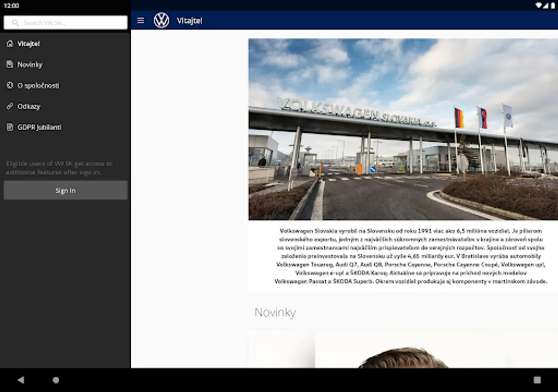Open Odkazy in the sidebar
The image size is (558, 392).
tap(65, 106)
